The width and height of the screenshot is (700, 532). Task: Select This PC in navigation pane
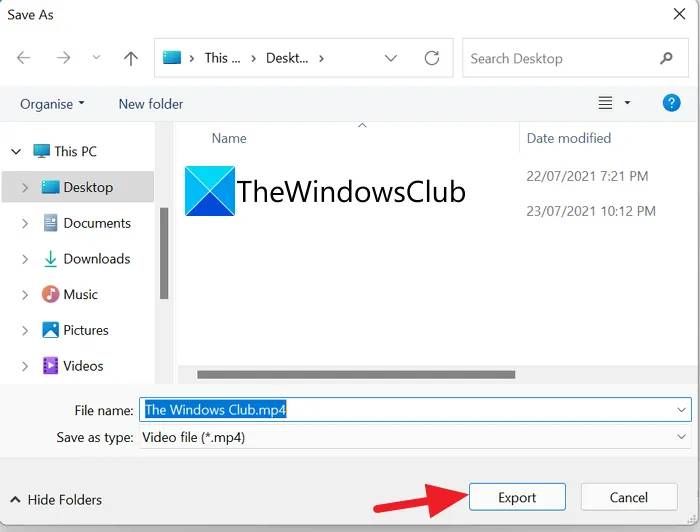[75, 151]
